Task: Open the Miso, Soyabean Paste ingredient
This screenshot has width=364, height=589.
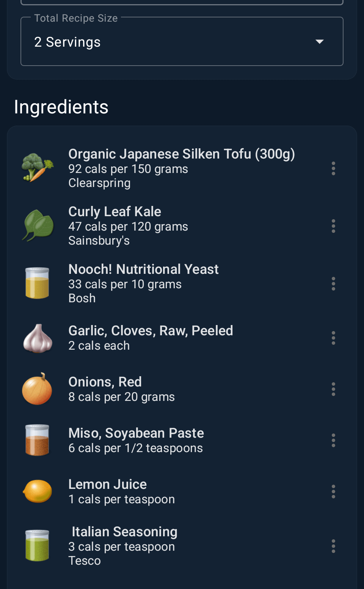Action: (x=136, y=433)
